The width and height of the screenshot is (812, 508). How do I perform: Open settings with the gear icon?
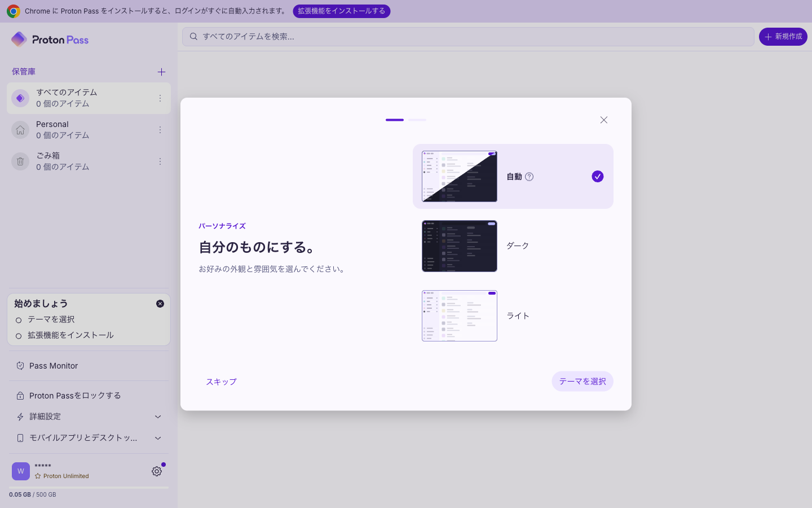157,471
